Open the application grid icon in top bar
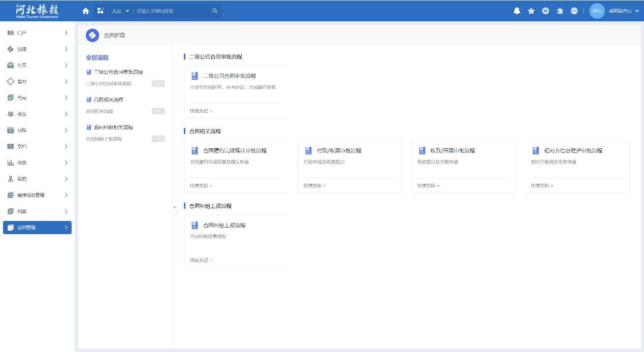 pos(100,11)
